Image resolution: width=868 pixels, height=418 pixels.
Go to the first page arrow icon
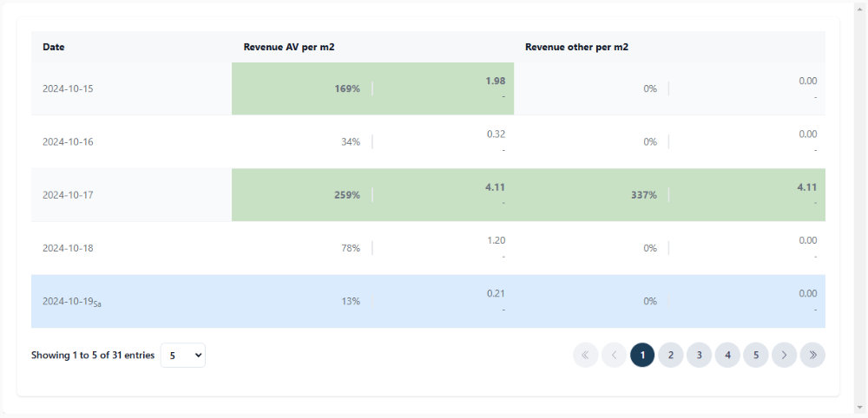[585, 355]
